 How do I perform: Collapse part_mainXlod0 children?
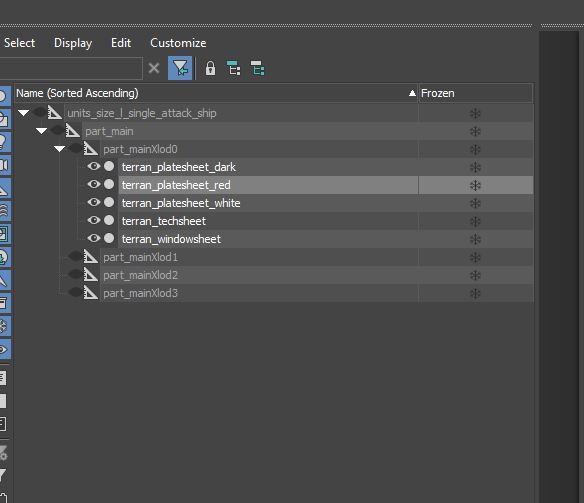coord(59,149)
